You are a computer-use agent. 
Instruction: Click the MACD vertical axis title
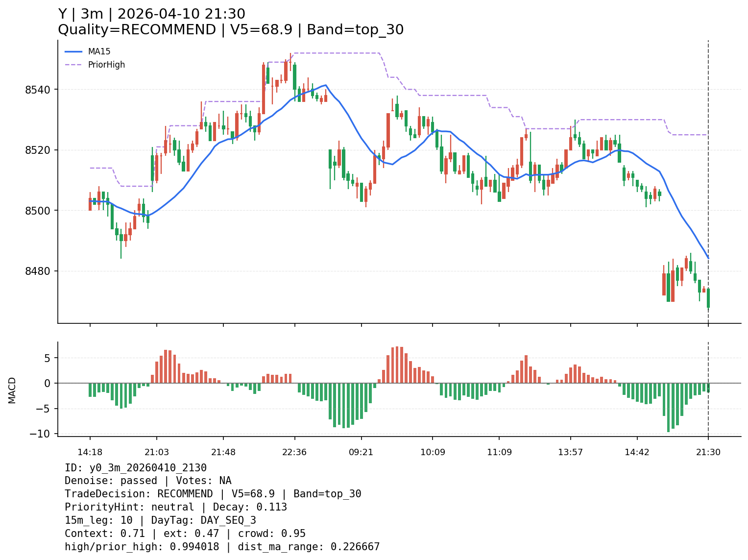(x=12, y=390)
